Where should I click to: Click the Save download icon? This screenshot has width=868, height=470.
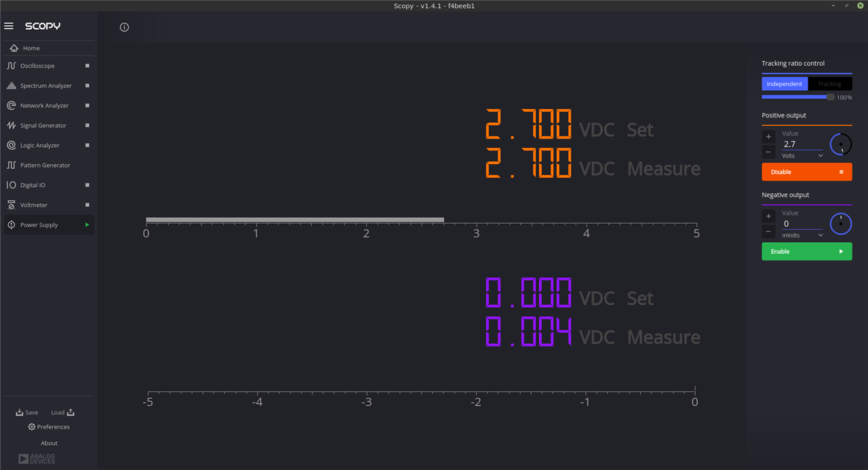[20, 412]
